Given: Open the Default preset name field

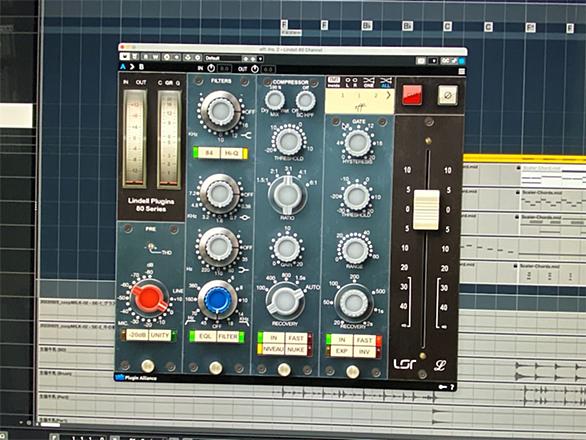Looking at the screenshot, I should [223, 58].
